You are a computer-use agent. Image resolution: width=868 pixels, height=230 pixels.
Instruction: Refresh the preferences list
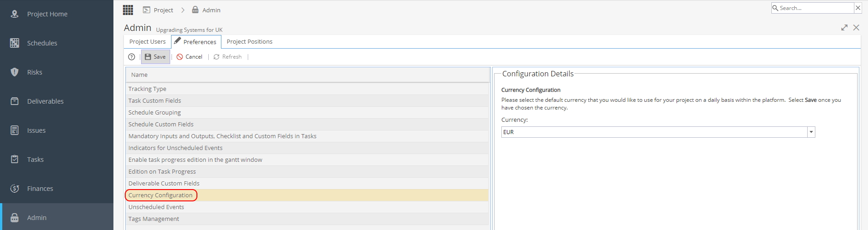[x=227, y=57]
